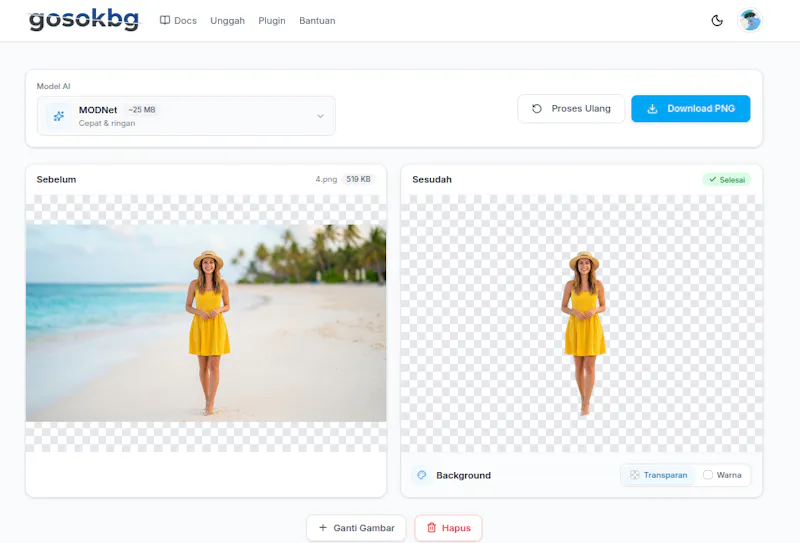Click the trash icon on Hapus
The width and height of the screenshot is (800, 543).
(432, 528)
